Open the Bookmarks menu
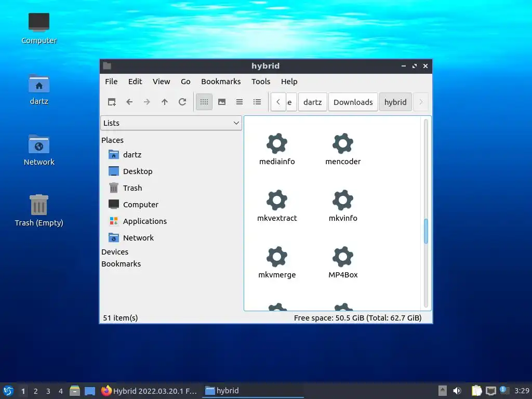 pyautogui.click(x=221, y=82)
